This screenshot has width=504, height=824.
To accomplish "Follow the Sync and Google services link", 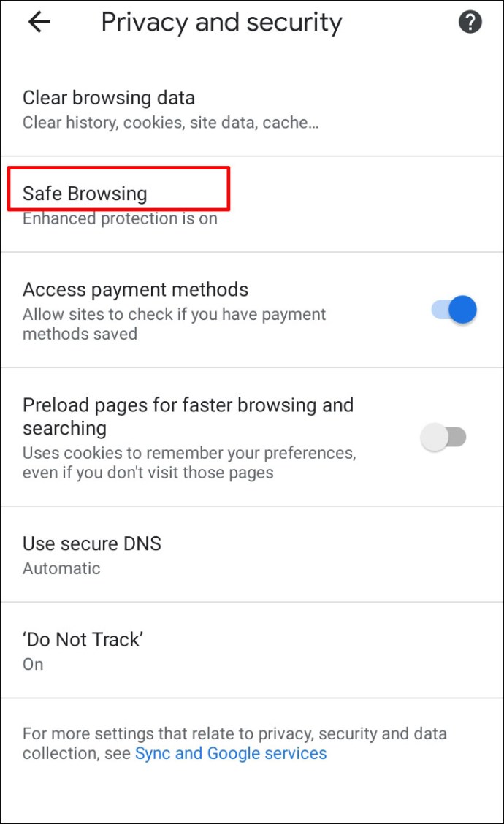I will pyautogui.click(x=231, y=753).
